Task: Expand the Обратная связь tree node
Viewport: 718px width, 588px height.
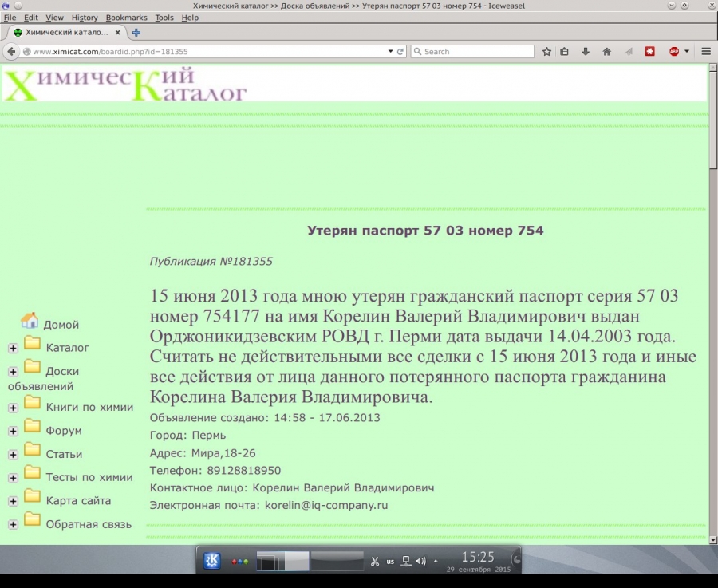Action: (13, 525)
